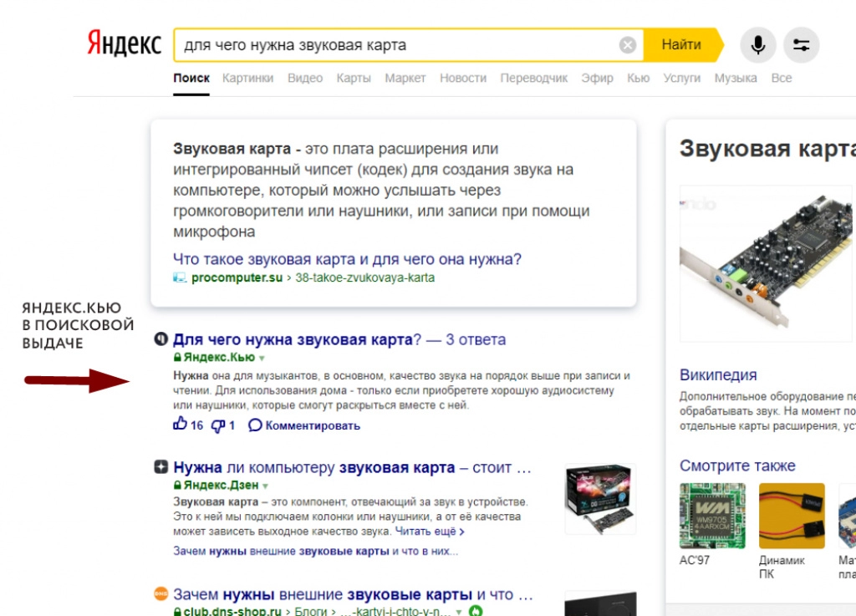
Task: Open the Маркет tab
Action: click(405, 78)
